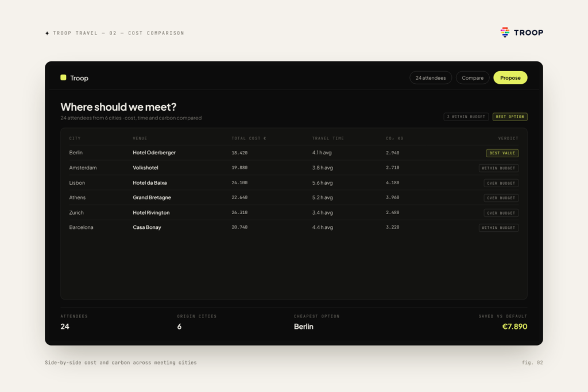Click the 3.960 CO2 value
This screenshot has width=588, height=392.
coord(393,197)
